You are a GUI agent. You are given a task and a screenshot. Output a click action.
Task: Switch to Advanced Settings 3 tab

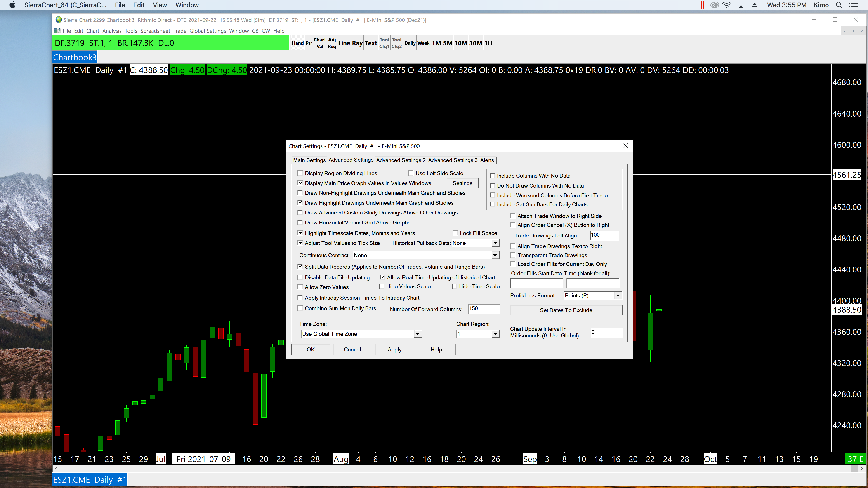453,160
